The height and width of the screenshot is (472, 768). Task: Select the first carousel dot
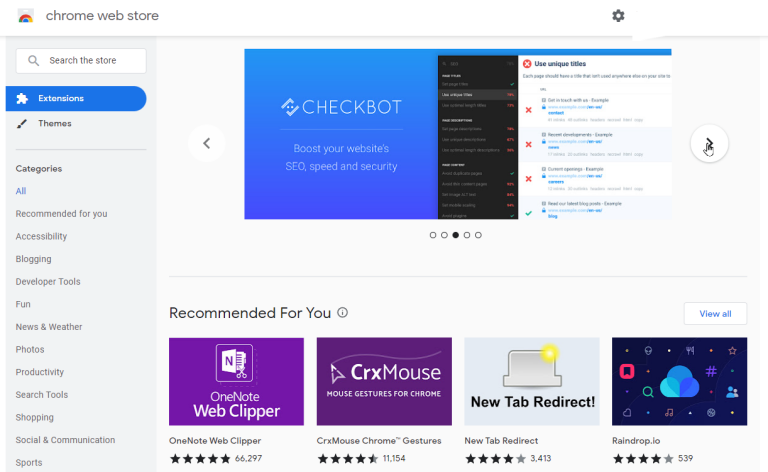tap(432, 235)
